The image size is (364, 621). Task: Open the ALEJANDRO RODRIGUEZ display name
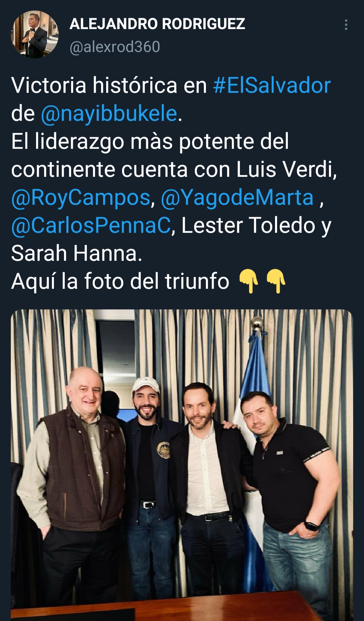tap(157, 24)
